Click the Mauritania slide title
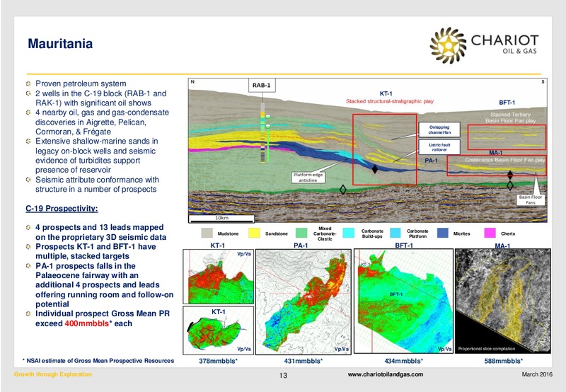This screenshot has height=392, width=566. 60,44
